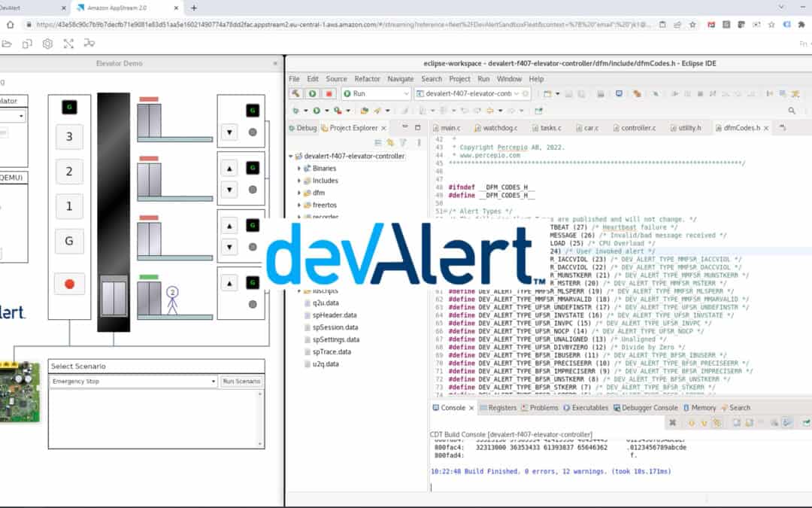This screenshot has height=508, width=812.
Task: Click the Eclipse toolbar search magnifier icon
Action: [791, 111]
